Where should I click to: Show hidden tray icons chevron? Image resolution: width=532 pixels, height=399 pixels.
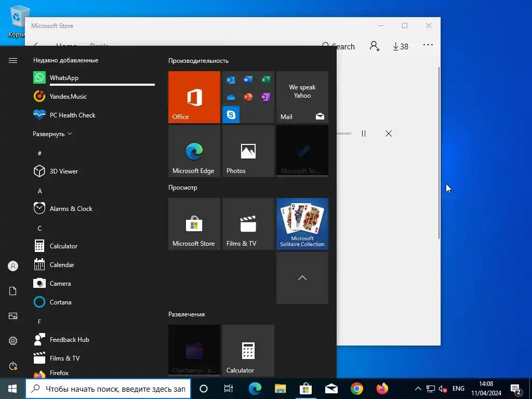[418, 389]
